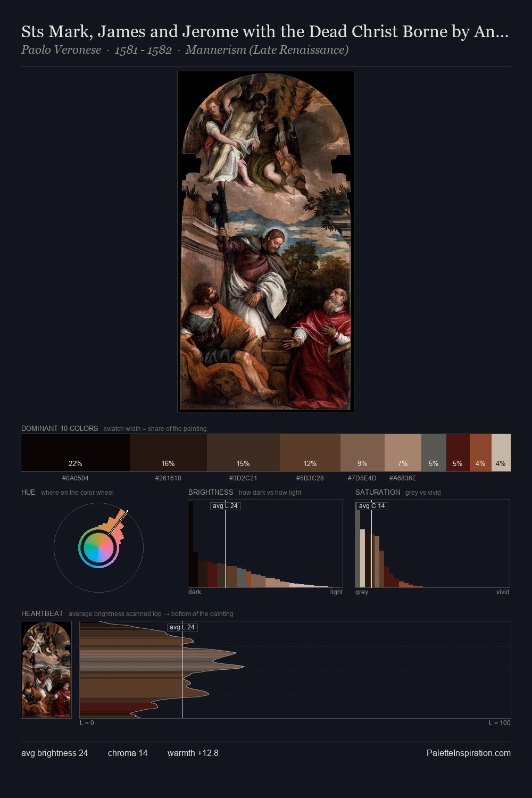The height and width of the screenshot is (798, 532).
Task: Select the 4% rust orange swatch
Action: click(x=480, y=453)
